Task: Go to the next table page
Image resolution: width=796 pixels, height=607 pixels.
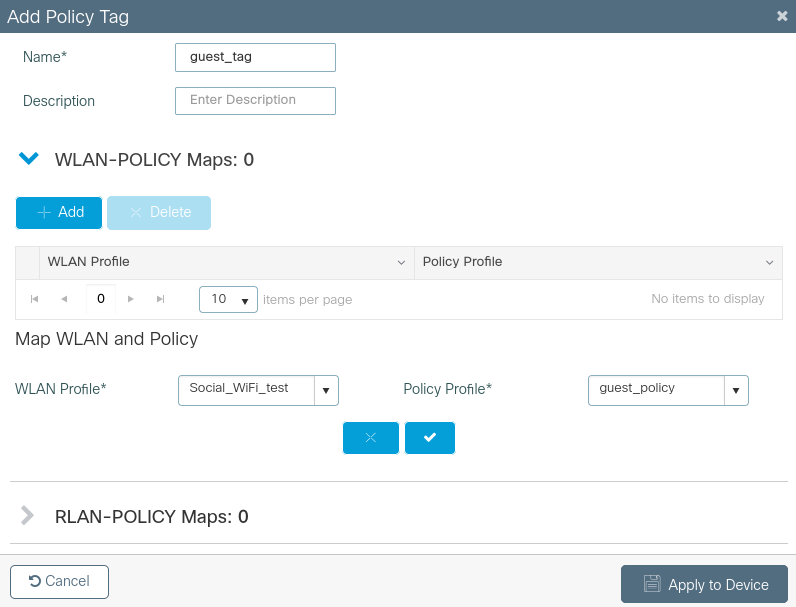Action: pos(131,299)
